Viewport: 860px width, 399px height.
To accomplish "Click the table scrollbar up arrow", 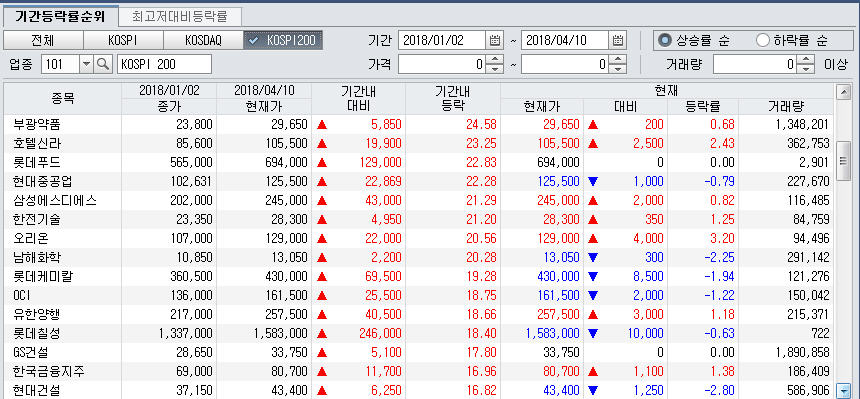I will [844, 91].
